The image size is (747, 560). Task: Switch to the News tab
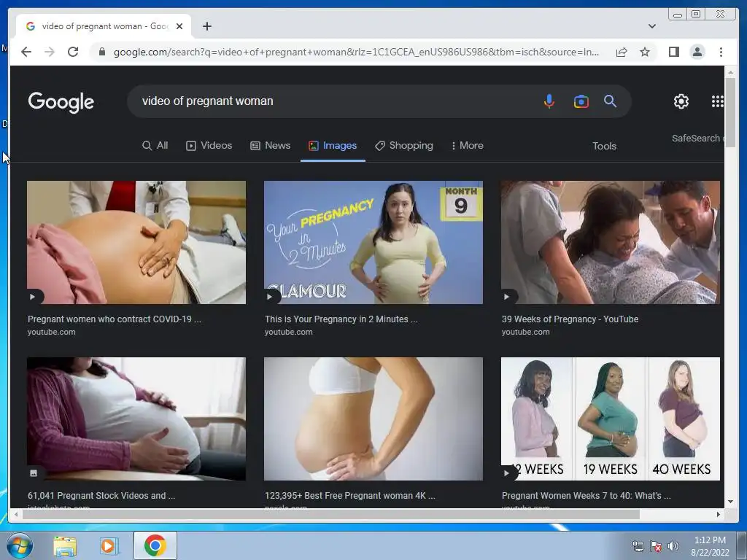[x=271, y=145]
